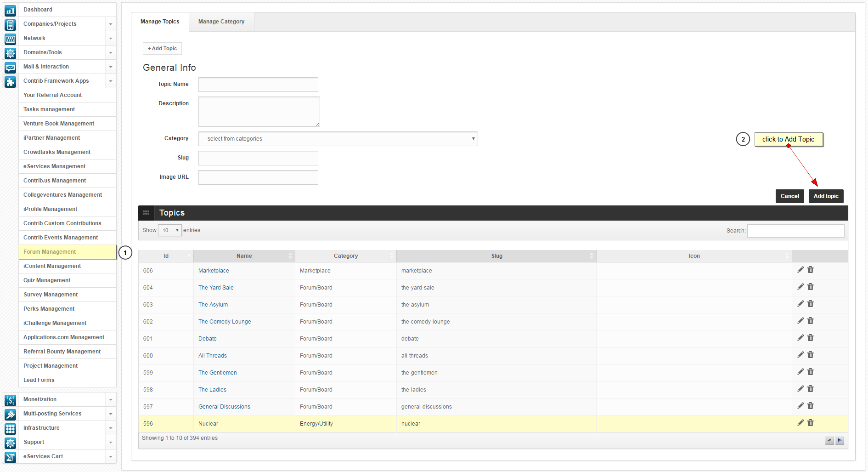Click the Monetization dollar icon
This screenshot has height=472, width=868.
10,400
